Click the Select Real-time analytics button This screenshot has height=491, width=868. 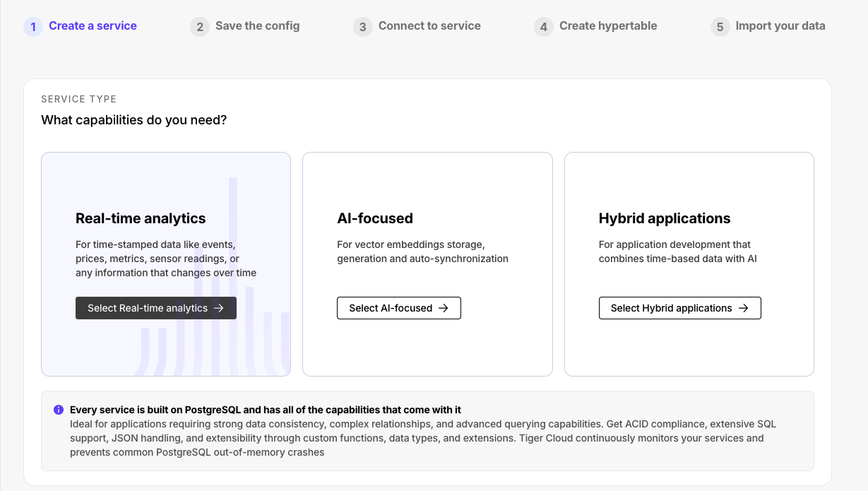[156, 308]
